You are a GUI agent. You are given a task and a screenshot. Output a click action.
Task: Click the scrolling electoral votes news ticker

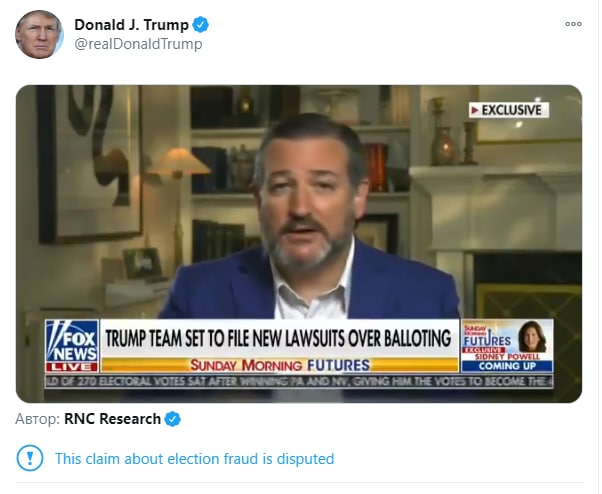pyautogui.click(x=299, y=382)
